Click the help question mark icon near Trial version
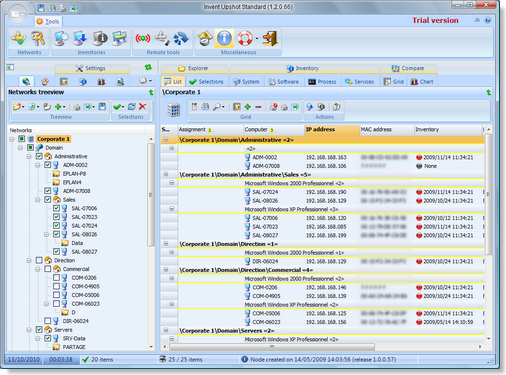The width and height of the screenshot is (506, 375). [x=488, y=20]
